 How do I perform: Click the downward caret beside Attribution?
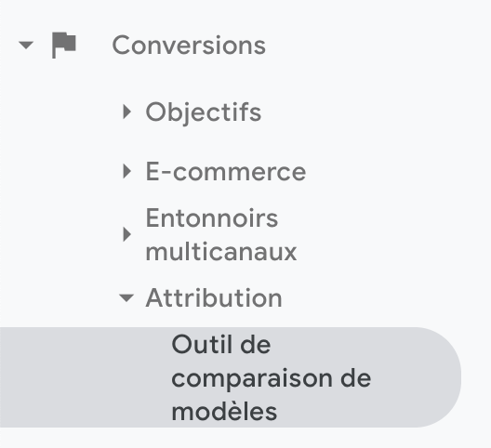(126, 297)
